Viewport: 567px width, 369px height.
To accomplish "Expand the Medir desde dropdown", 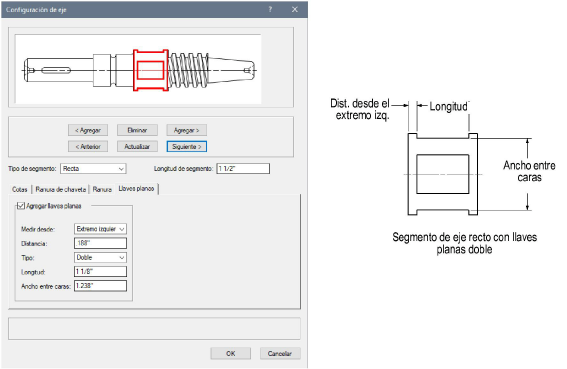I will [100, 229].
